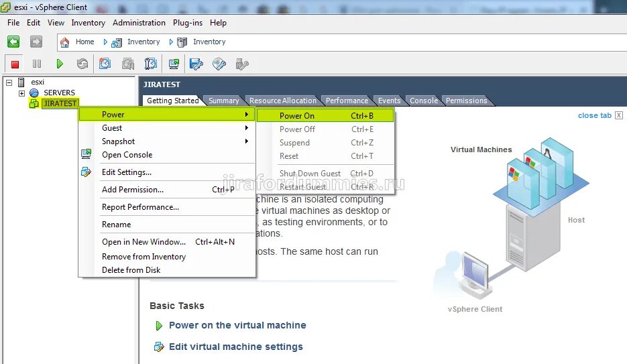Open the Inventory menu in menu bar
Viewport: 627px width, 364px height.
coord(89,23)
